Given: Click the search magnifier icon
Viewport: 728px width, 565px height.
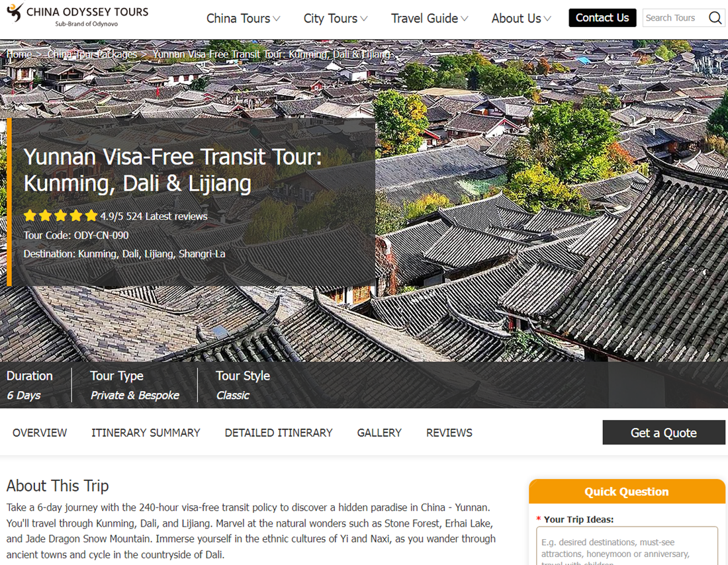Looking at the screenshot, I should coord(715,18).
